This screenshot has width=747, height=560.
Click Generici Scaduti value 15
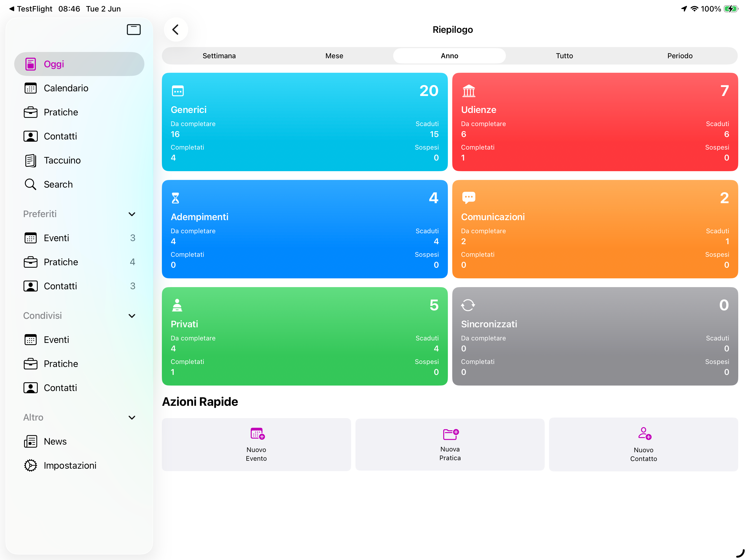click(434, 134)
